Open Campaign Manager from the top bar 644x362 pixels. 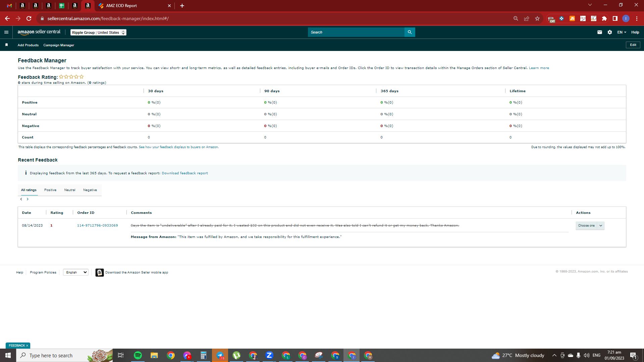(59, 45)
